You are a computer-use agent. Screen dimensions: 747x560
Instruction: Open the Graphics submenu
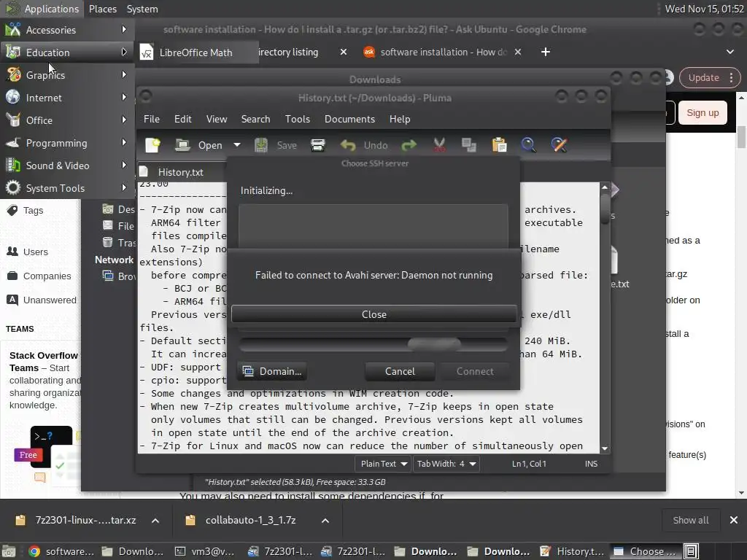[x=67, y=75]
